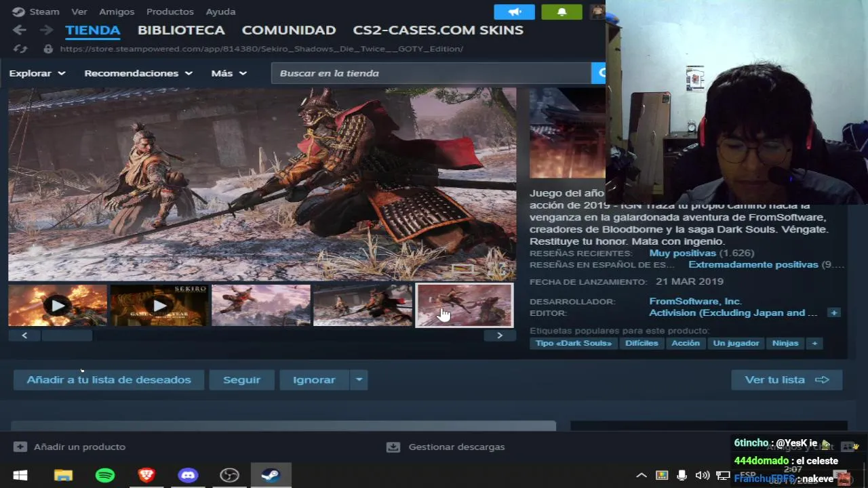Screen dimensions: 868x488
Task: Click the Un jugador tag
Action: (x=736, y=343)
